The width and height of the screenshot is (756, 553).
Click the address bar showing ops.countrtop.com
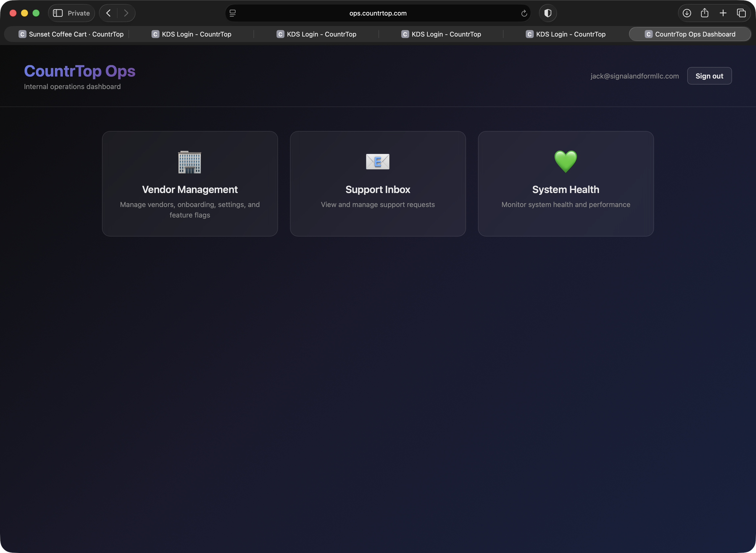(378, 13)
